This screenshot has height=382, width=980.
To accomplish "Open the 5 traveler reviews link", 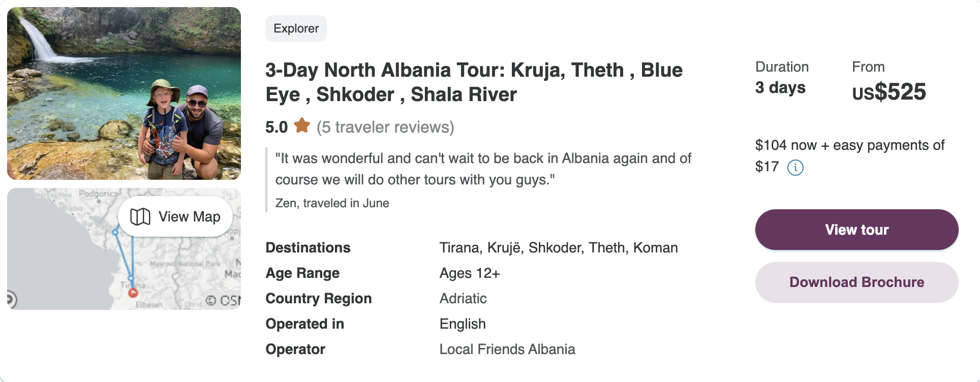I will coord(385,127).
